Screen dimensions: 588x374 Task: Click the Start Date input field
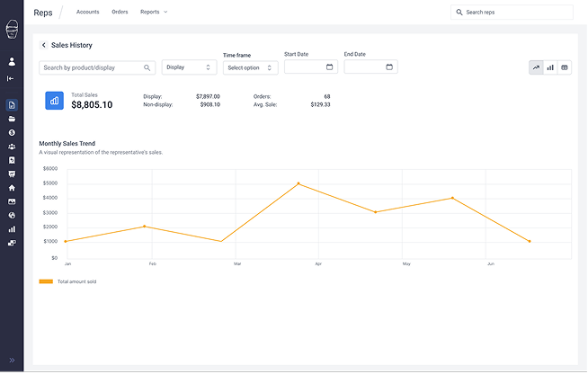[x=311, y=67]
